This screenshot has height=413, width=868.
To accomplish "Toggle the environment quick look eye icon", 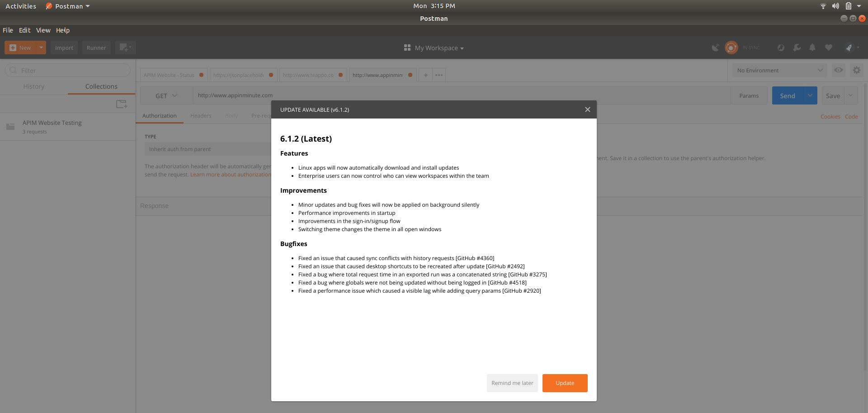I will [x=839, y=70].
